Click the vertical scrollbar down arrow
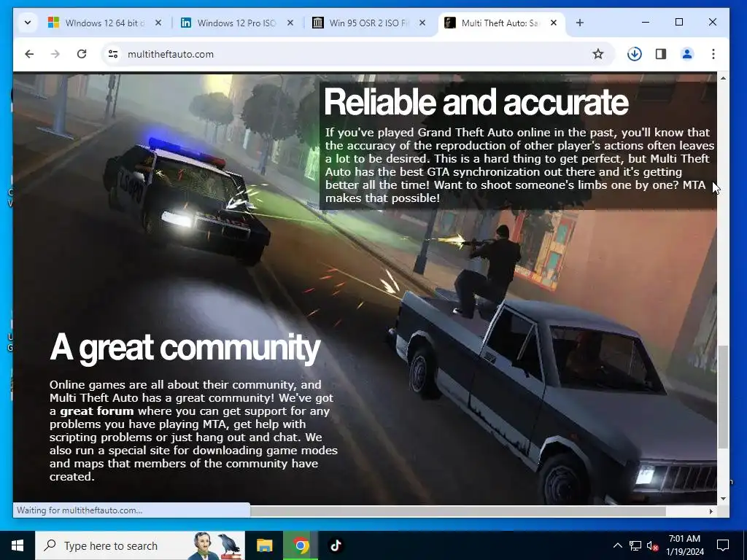747x560 pixels. (723, 499)
